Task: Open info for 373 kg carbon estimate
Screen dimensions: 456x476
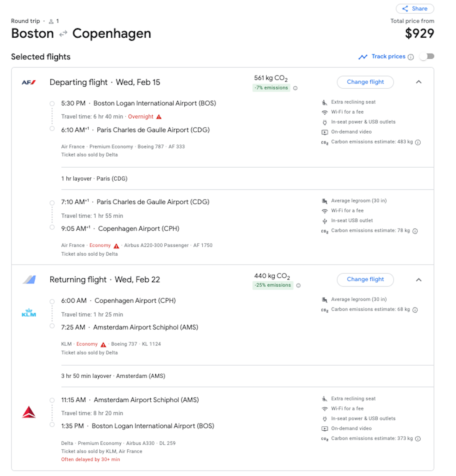Action: pos(418,438)
